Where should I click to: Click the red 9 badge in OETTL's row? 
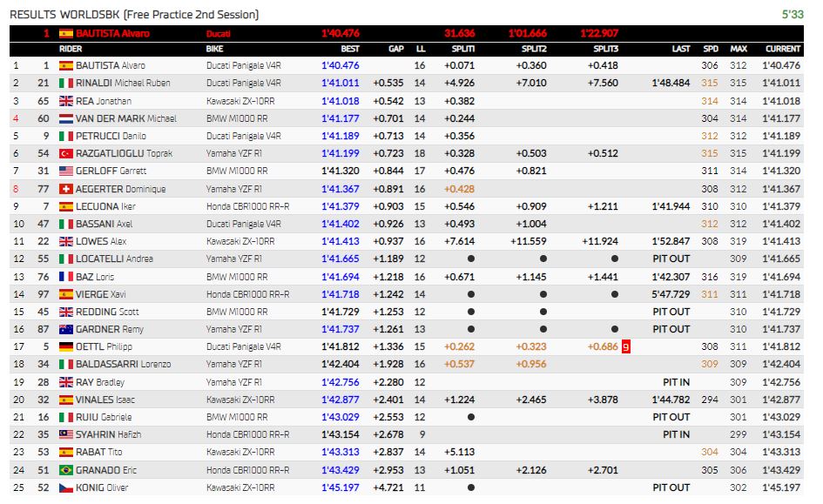pyautogui.click(x=625, y=346)
